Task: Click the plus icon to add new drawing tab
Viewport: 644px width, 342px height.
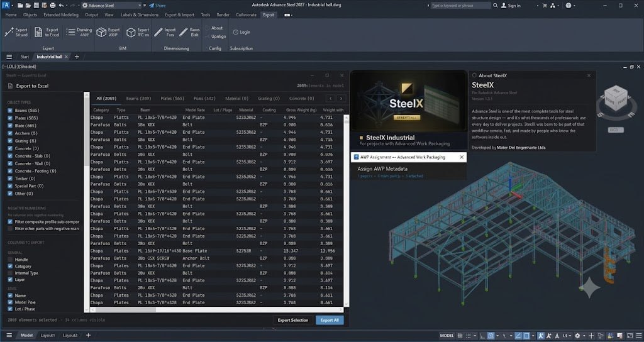Action: (x=77, y=57)
